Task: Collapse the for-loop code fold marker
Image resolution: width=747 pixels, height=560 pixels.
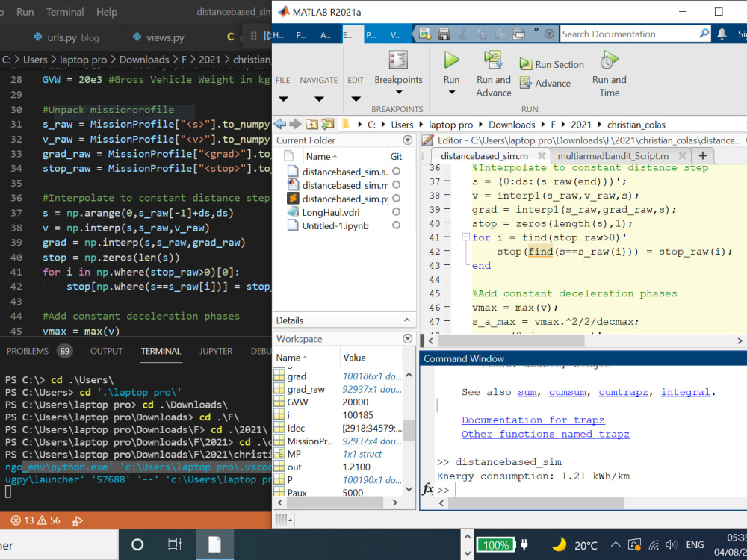Action: click(466, 237)
